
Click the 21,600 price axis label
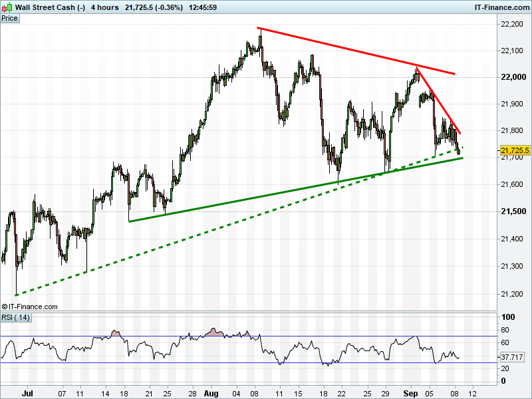coord(512,185)
